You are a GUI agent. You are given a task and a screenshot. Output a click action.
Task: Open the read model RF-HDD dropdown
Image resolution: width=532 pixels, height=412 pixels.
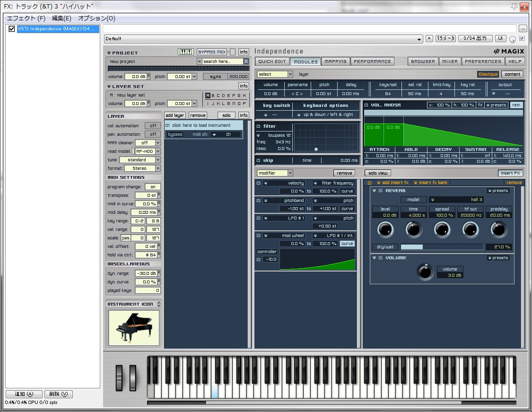coord(148,151)
